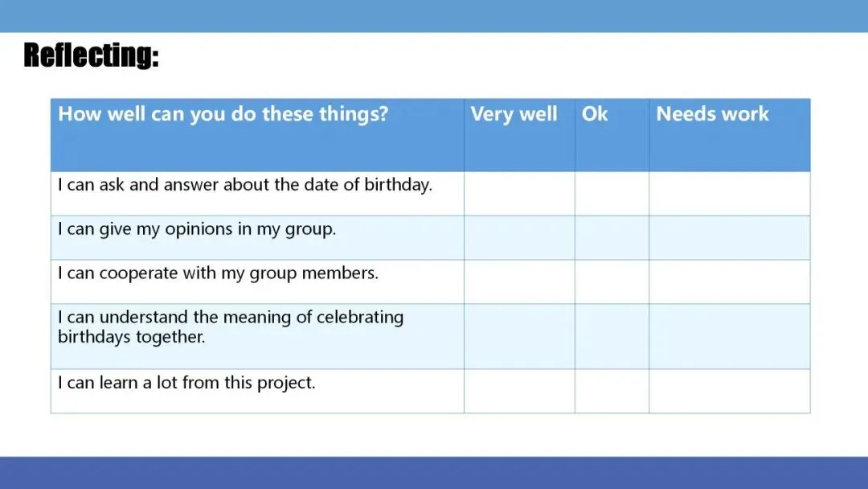Mark "Very well" for giving opinions row
The height and width of the screenshot is (489, 868).
pos(519,238)
